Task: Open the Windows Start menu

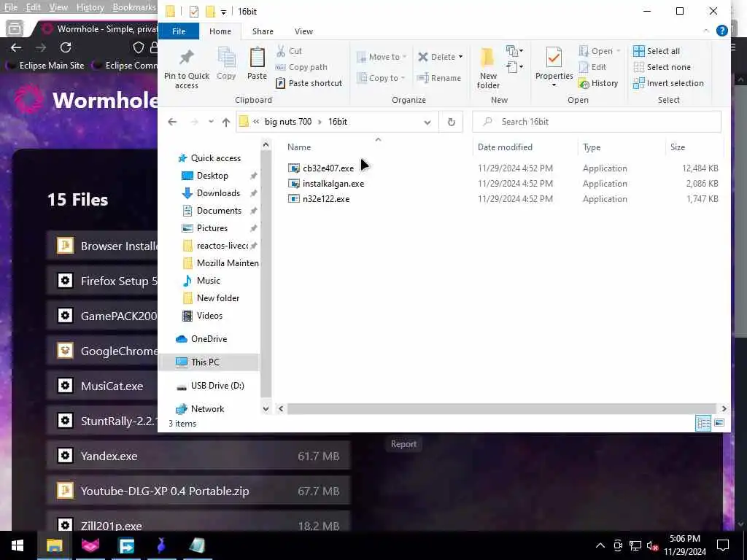Action: pos(18,545)
